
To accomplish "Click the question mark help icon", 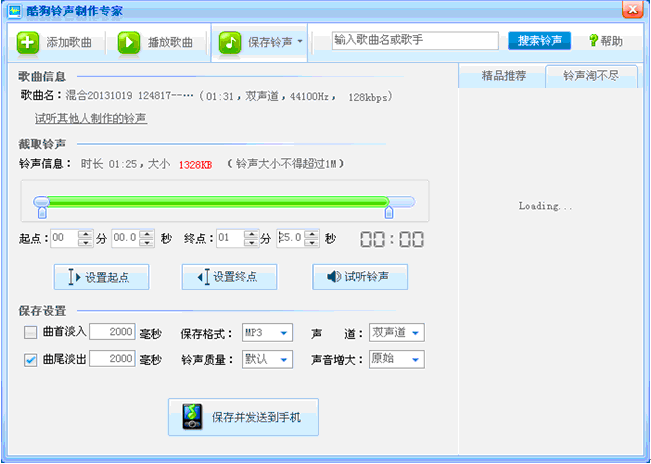I will coord(593,40).
